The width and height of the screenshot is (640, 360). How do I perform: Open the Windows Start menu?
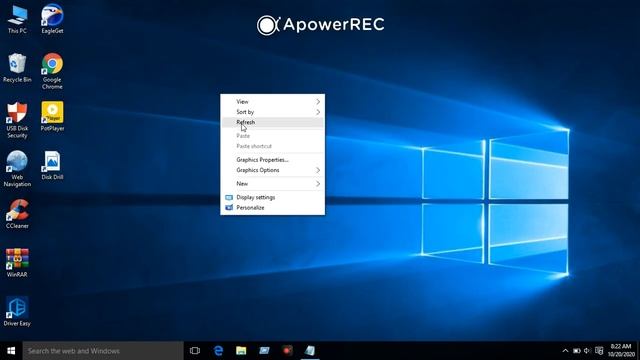click(x=11, y=351)
